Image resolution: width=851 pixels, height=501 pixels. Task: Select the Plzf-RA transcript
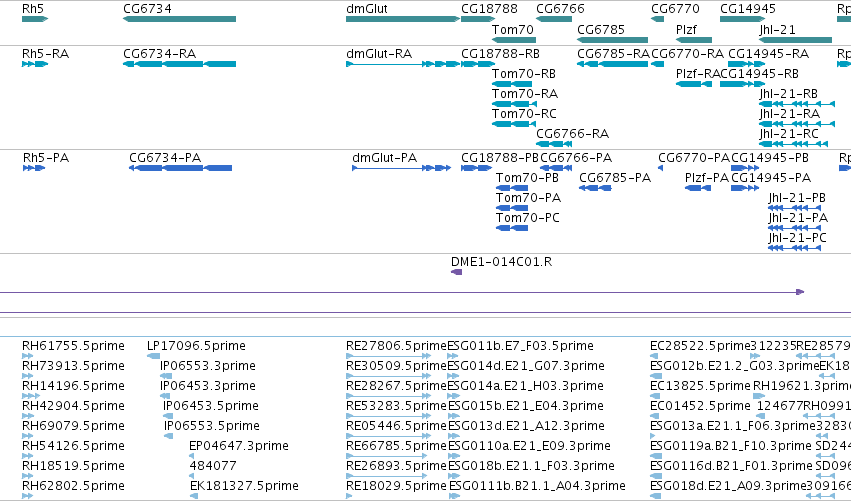pyautogui.click(x=694, y=84)
